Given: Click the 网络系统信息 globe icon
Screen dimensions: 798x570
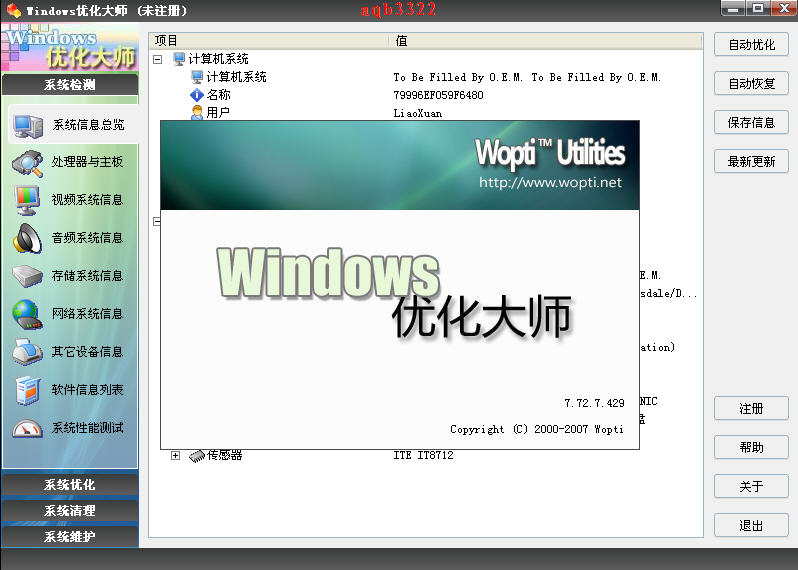Looking at the screenshot, I should 27,314.
